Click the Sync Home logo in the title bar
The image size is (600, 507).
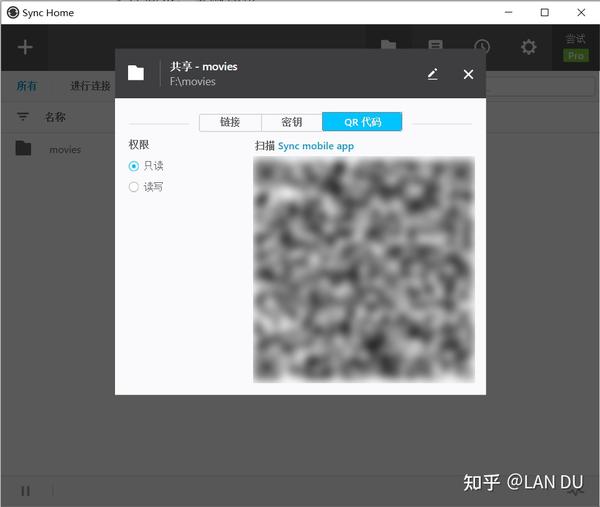13,13
